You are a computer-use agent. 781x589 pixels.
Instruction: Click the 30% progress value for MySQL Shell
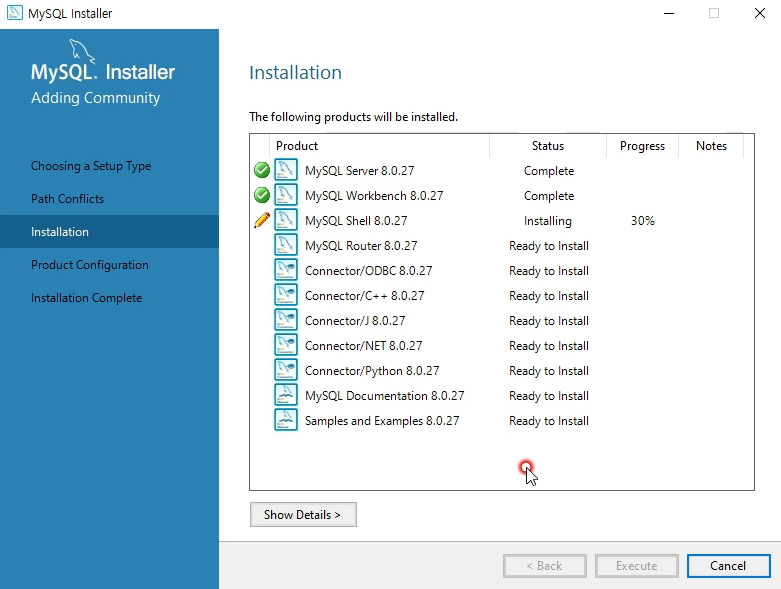(643, 221)
